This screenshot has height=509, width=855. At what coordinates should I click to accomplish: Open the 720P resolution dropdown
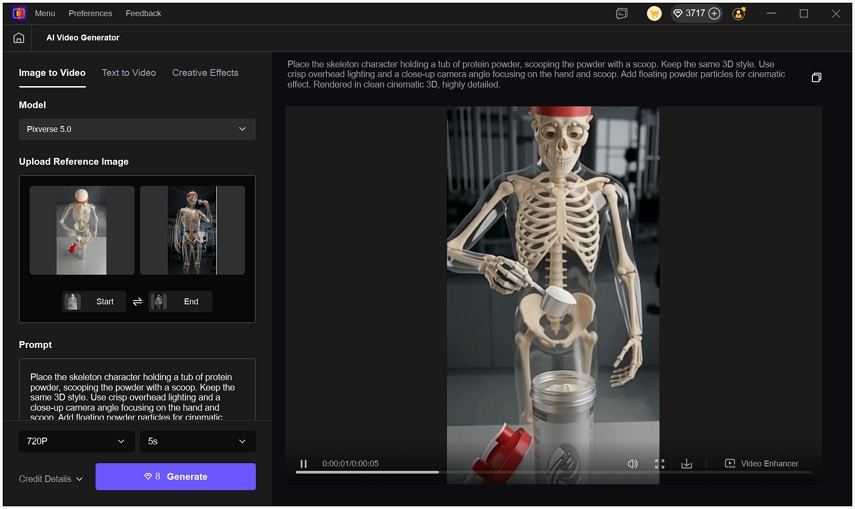(76, 441)
